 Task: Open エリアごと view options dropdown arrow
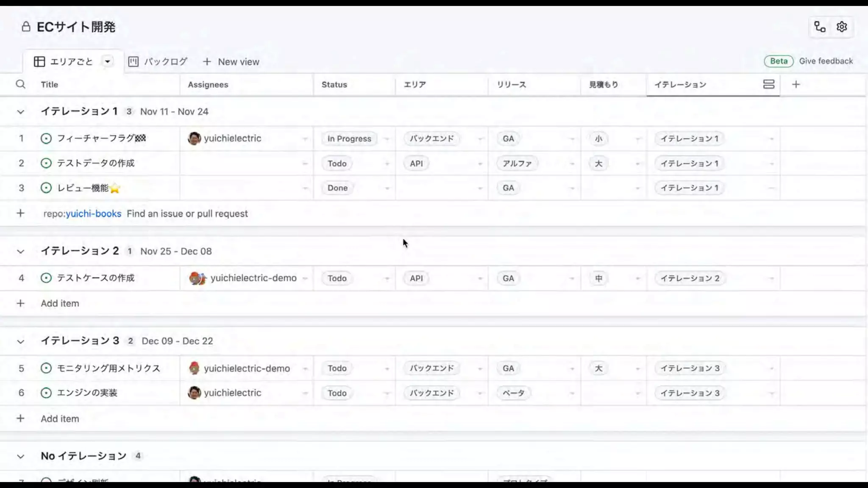[108, 62]
